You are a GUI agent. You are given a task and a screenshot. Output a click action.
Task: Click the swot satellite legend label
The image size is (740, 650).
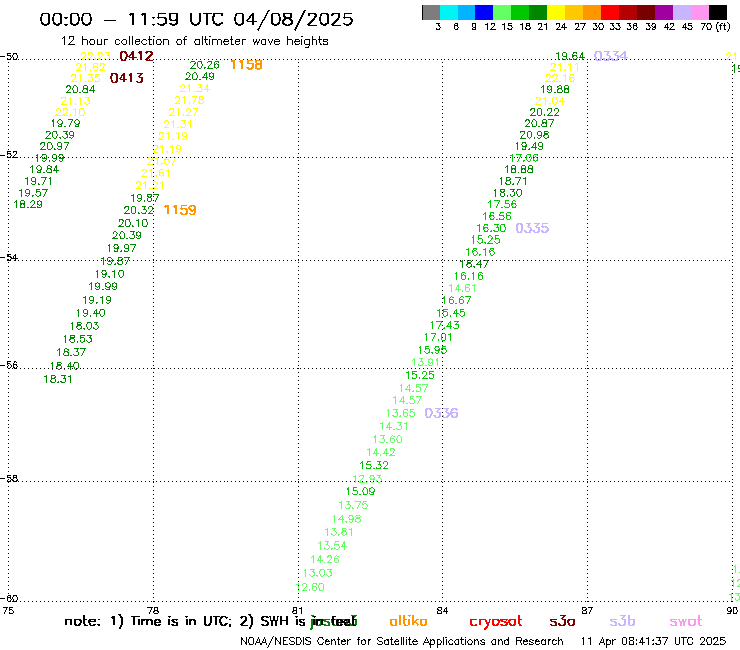685,621
